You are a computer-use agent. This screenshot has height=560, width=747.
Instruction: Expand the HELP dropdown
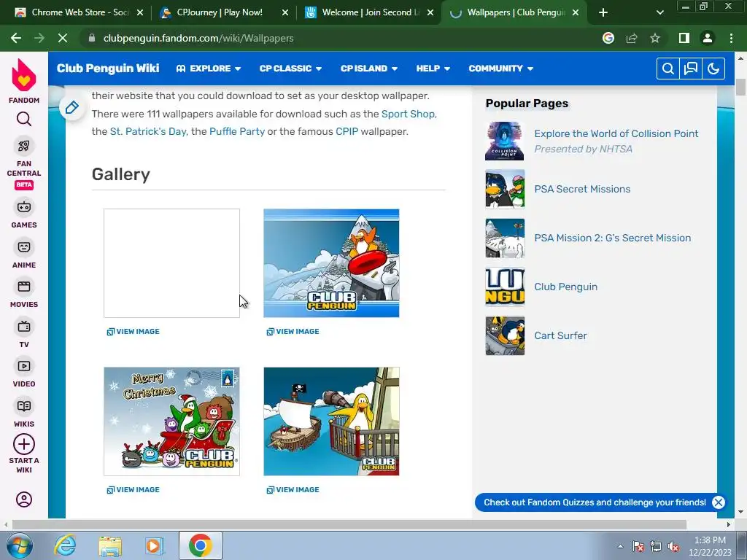coord(433,69)
